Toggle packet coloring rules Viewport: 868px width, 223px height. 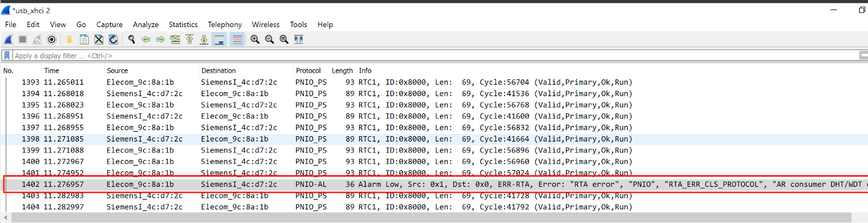tap(237, 39)
